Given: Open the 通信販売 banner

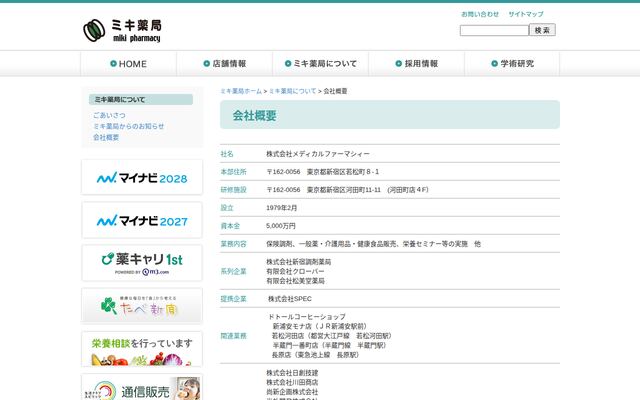Looking at the screenshot, I should click(142, 388).
